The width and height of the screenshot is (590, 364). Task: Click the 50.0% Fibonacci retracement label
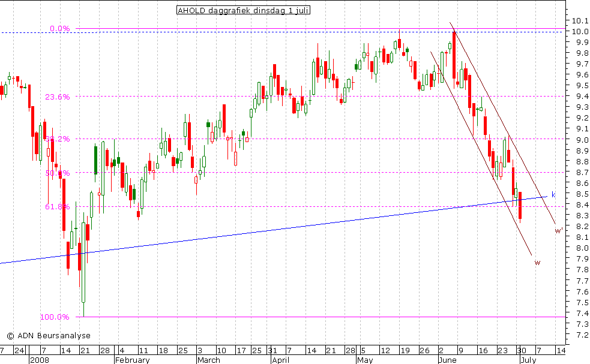(58, 173)
